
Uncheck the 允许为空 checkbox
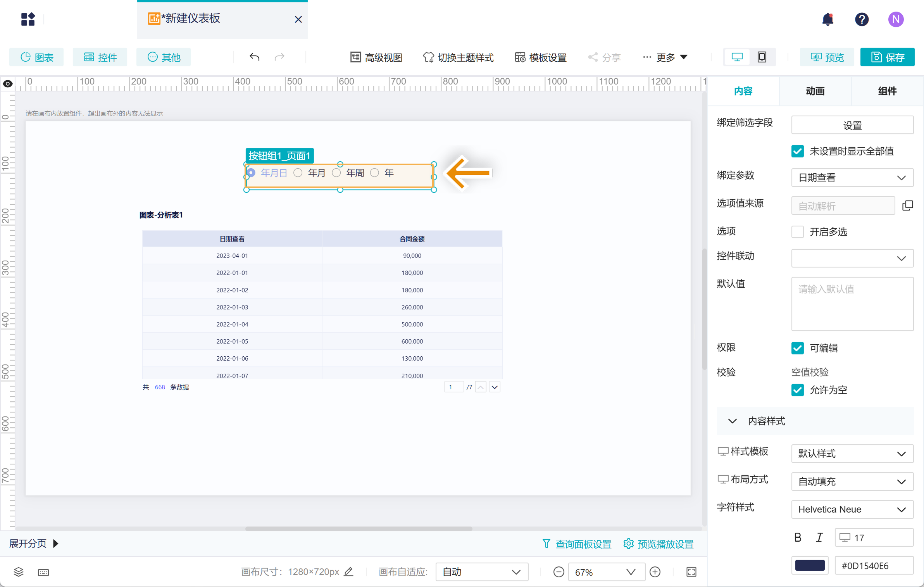(797, 390)
